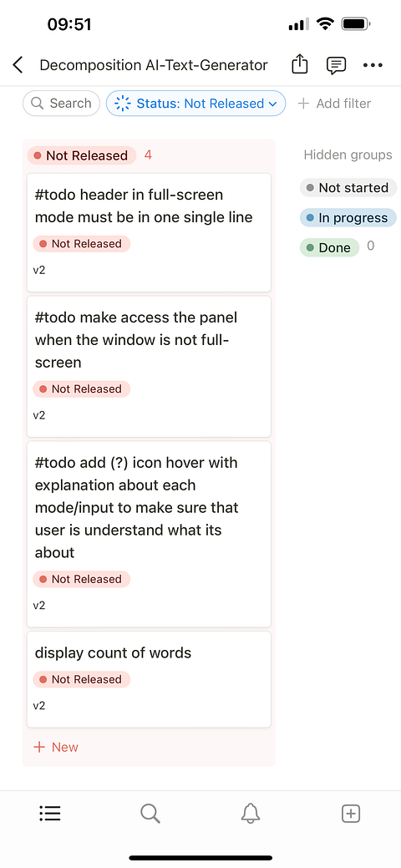The width and height of the screenshot is (401, 868).
Task: Open the list icon in bottom bar
Action: click(x=50, y=813)
